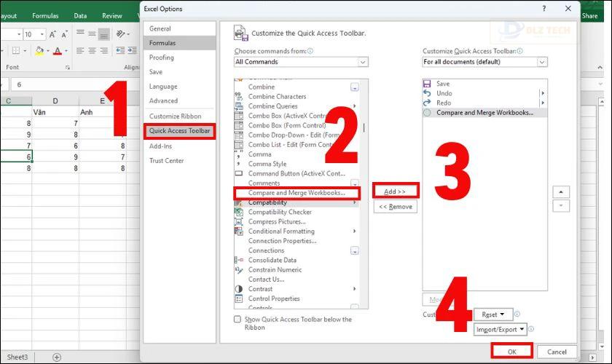This screenshot has height=364, width=612.
Task: Click the Fill Color bucket icon in ribbon
Action: coord(39,51)
